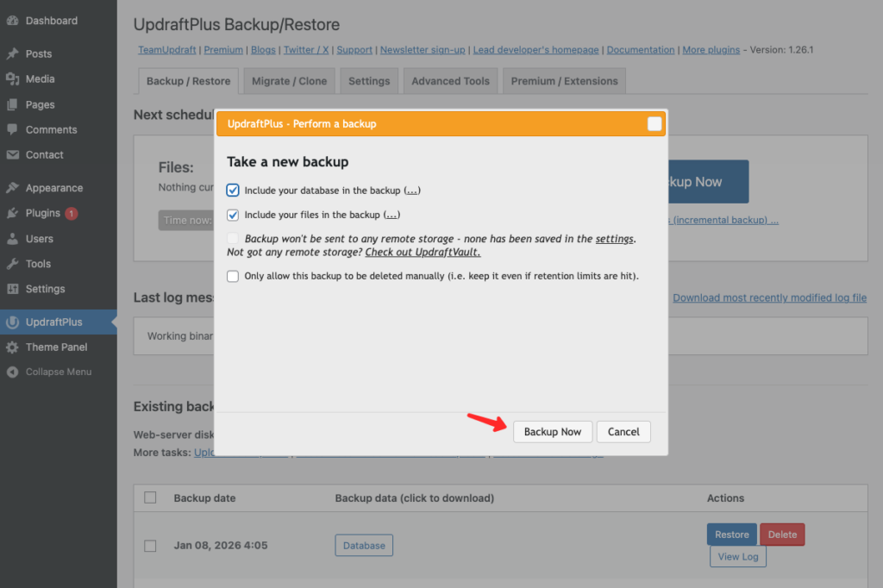Collapse the admin sidebar menu
Viewport: 883px width, 588px height.
click(x=49, y=372)
